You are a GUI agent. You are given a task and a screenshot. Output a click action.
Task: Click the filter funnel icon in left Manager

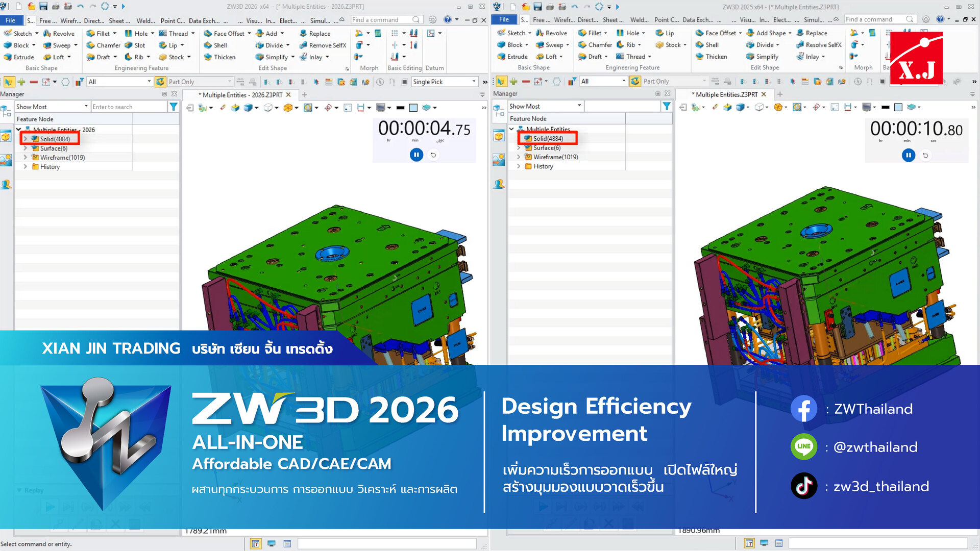(x=174, y=107)
